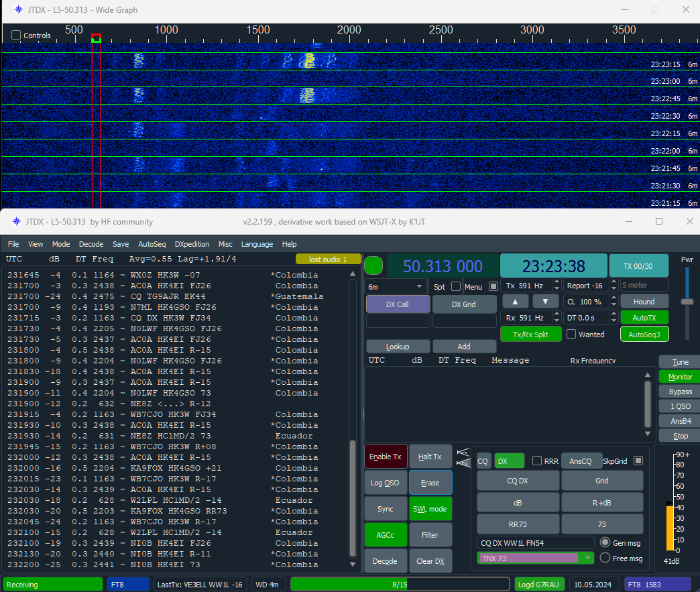The height and width of the screenshot is (592, 700).
Task: Decrease CL percentage with down spinner arrow
Action: pyautogui.click(x=614, y=304)
